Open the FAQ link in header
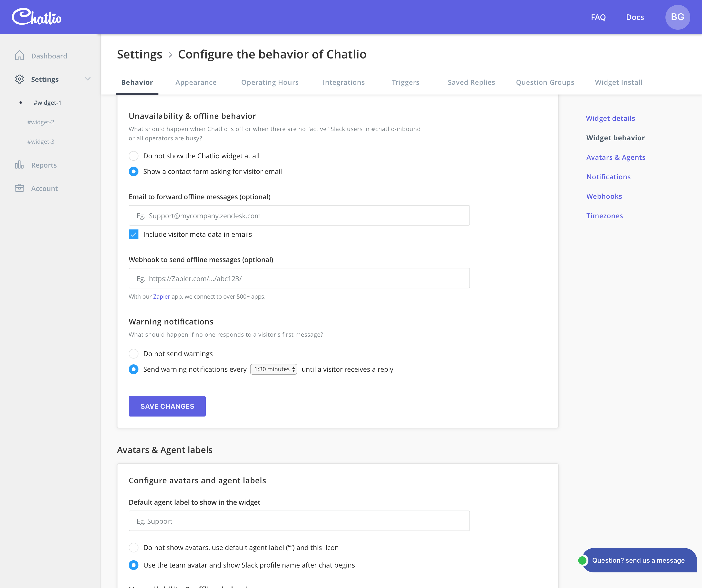 (x=598, y=17)
